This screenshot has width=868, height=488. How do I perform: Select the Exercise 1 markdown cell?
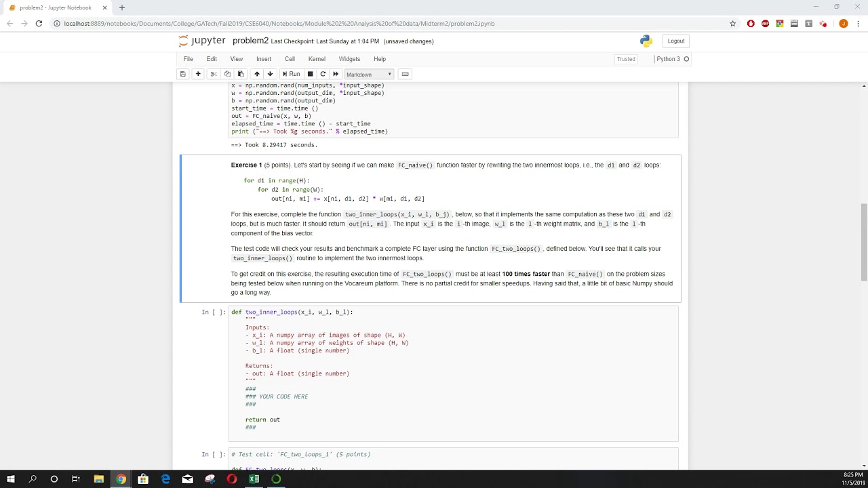pyautogui.click(x=431, y=228)
